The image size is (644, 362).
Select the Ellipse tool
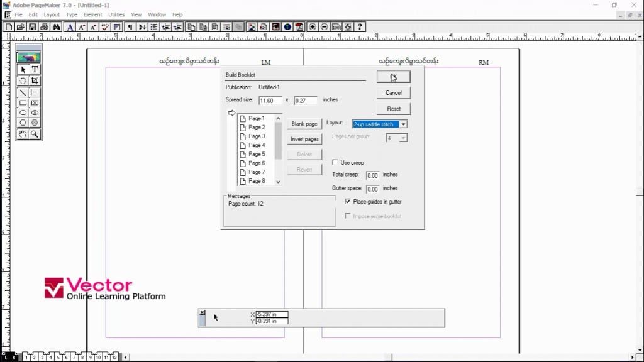(x=23, y=113)
